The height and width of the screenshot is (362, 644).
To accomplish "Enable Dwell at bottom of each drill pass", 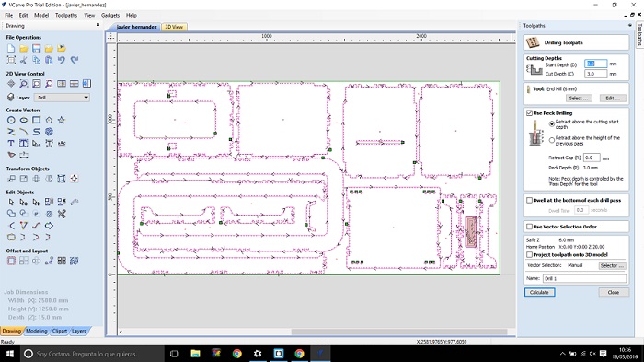I will click(x=529, y=200).
